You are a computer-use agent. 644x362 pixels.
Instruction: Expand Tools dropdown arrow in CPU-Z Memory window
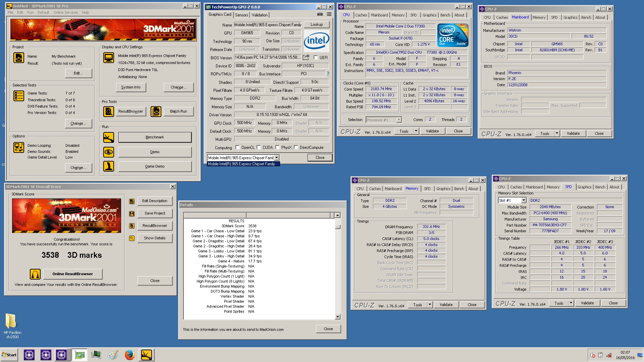tap(430, 305)
